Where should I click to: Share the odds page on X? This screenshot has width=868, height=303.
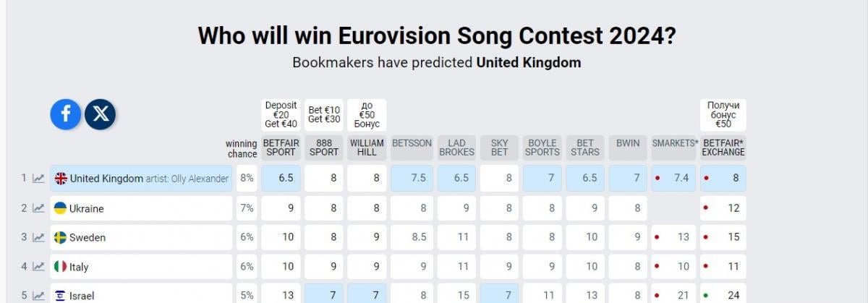(101, 114)
